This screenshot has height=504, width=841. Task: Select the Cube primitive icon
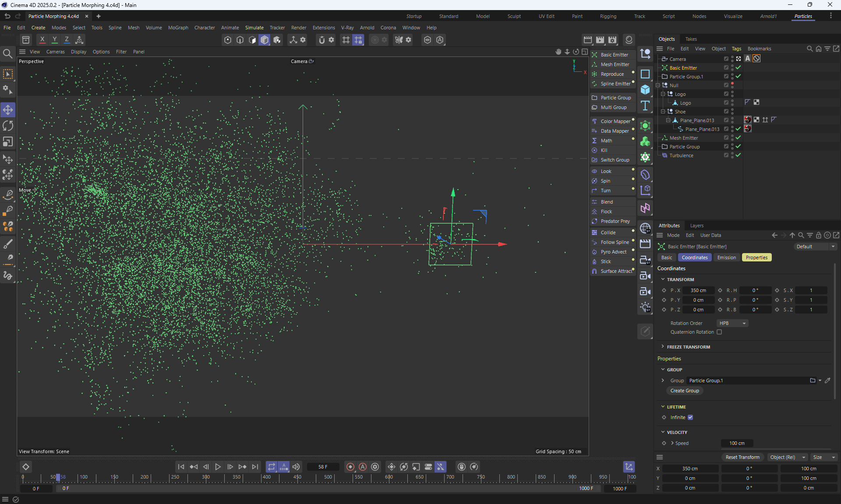tap(645, 90)
